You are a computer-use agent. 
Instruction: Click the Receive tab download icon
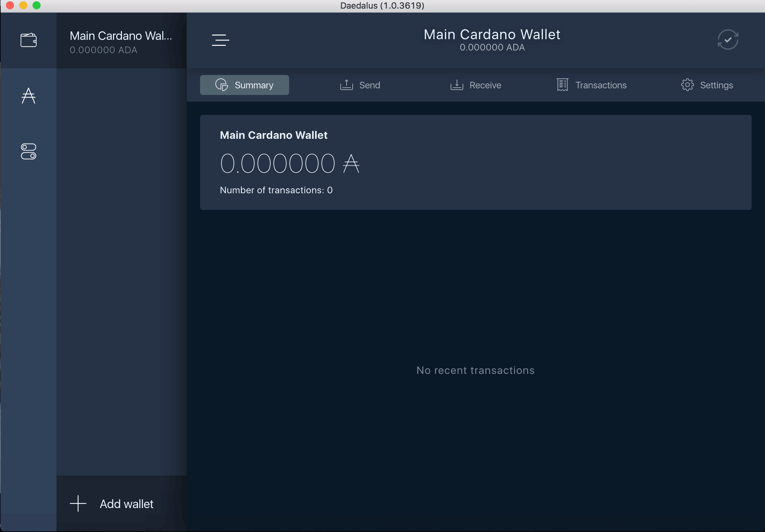click(456, 85)
